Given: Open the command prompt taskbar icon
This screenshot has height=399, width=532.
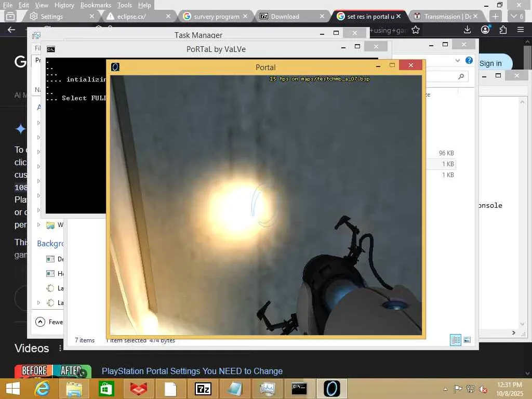Looking at the screenshot, I should click(x=299, y=389).
